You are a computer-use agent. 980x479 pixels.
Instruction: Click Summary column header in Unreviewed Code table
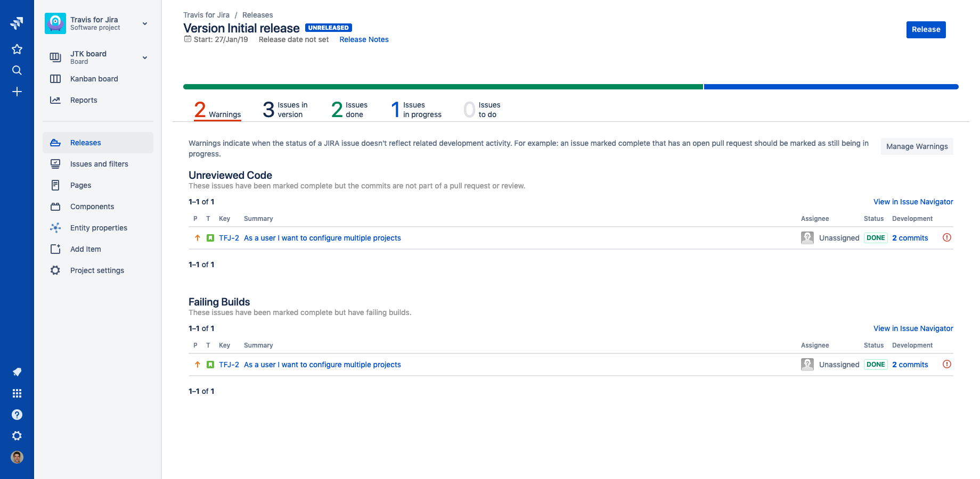[x=258, y=219]
